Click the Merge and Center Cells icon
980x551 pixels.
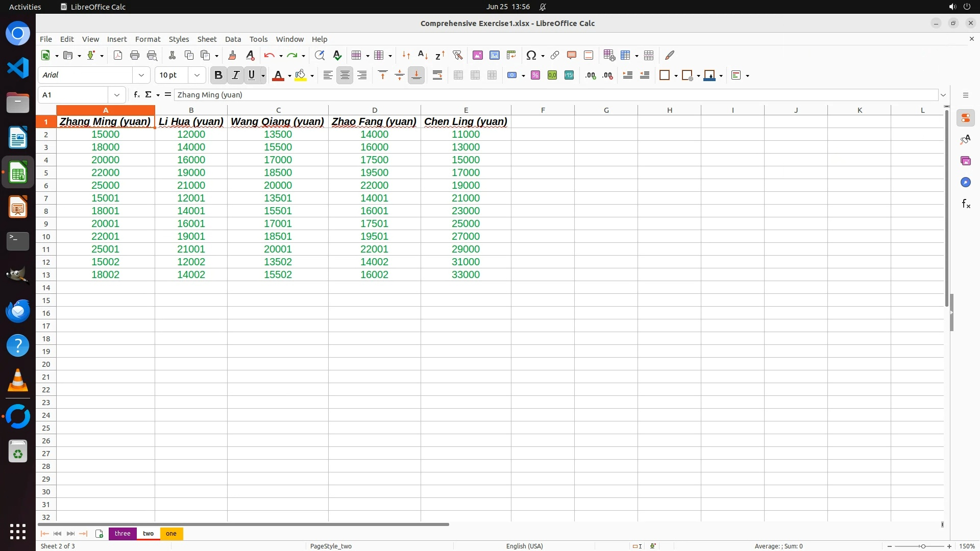pos(458,75)
